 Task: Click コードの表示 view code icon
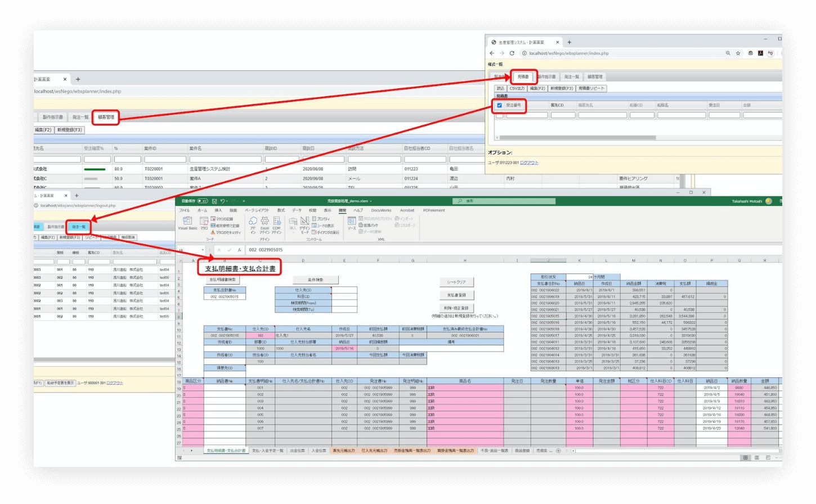click(322, 226)
